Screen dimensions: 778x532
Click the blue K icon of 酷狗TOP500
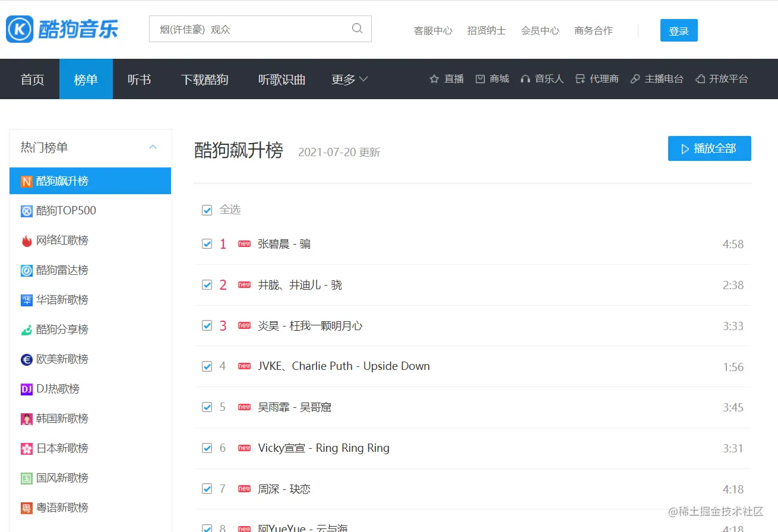click(27, 211)
